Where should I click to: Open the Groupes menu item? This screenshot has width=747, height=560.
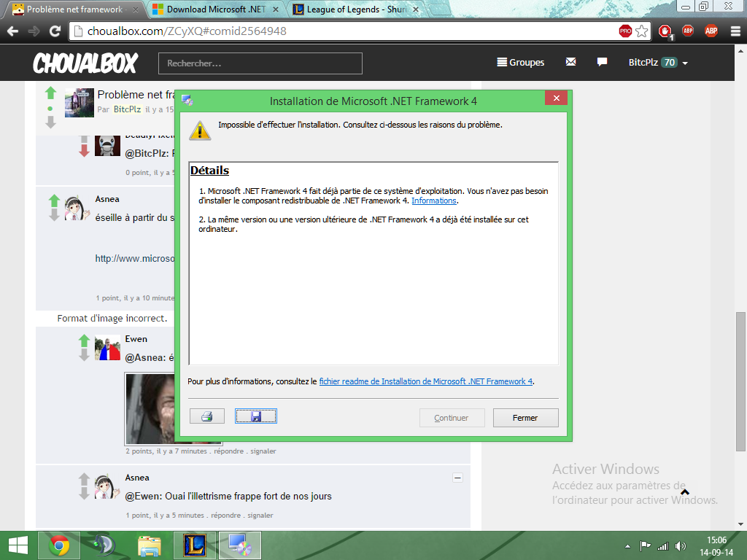(521, 63)
